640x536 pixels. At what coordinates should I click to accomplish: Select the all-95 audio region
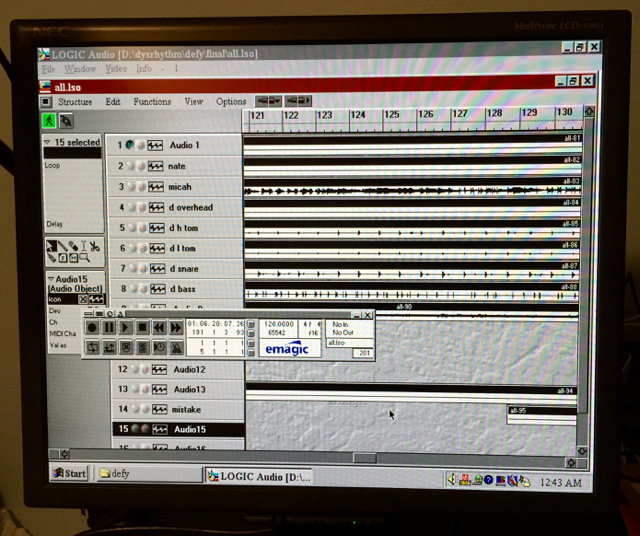[x=541, y=415]
